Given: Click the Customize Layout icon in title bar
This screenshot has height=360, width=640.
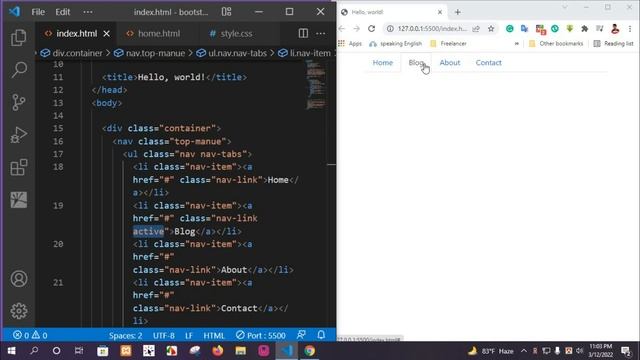Looking at the screenshot, I should 227,12.
